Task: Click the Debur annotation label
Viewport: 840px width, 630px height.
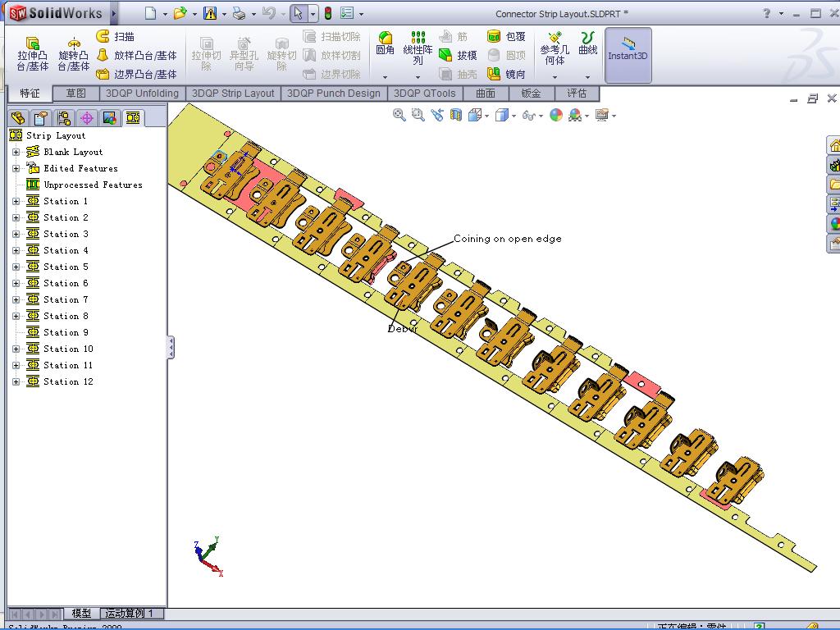Action: [x=402, y=328]
